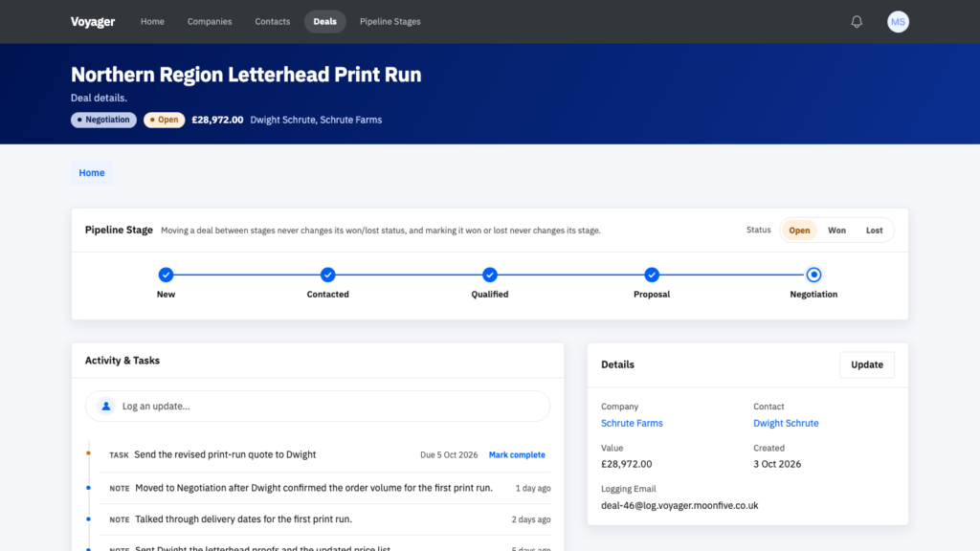Select the Qualified pipeline stage marker

click(x=489, y=275)
